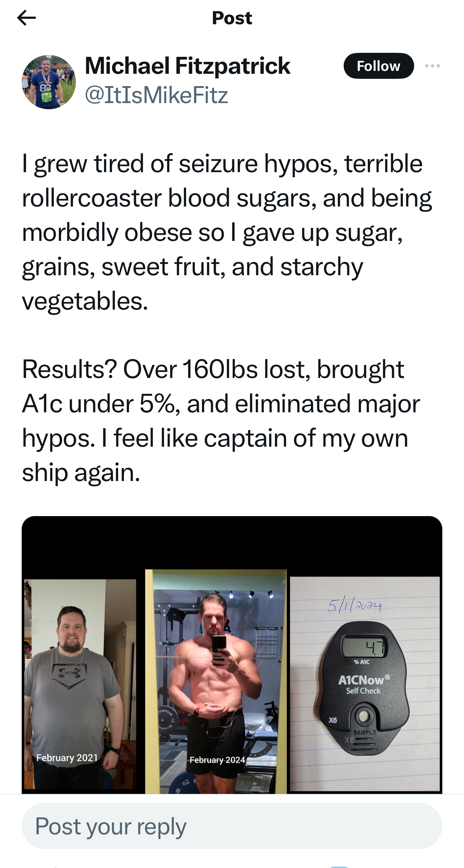Click in the Post your reply field

click(231, 826)
